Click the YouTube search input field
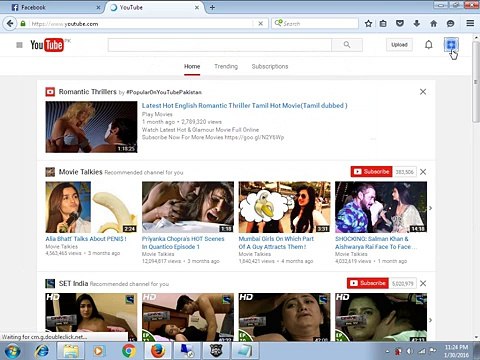 (x=220, y=45)
